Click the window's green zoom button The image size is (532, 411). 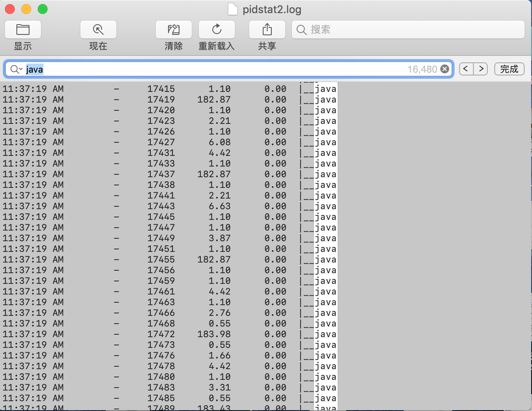[x=43, y=9]
